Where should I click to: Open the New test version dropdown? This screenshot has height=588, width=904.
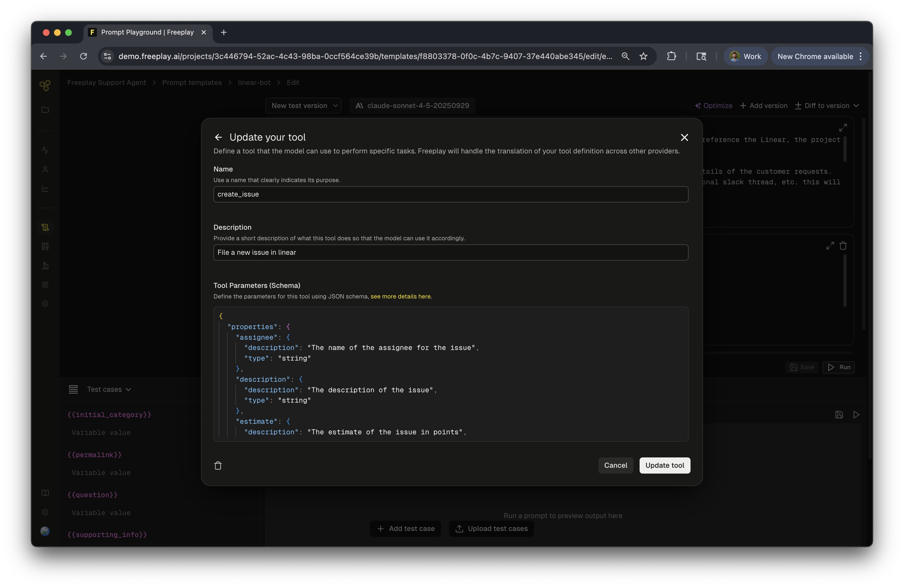[303, 106]
